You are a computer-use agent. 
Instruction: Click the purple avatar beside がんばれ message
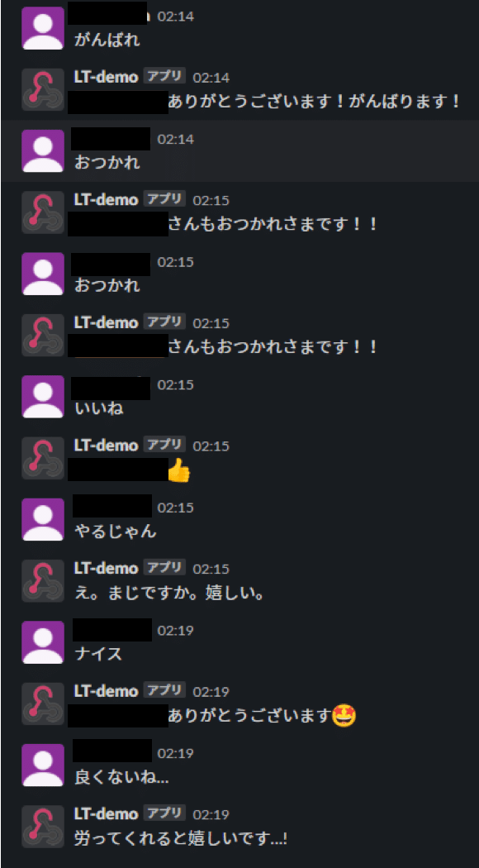pos(43,28)
